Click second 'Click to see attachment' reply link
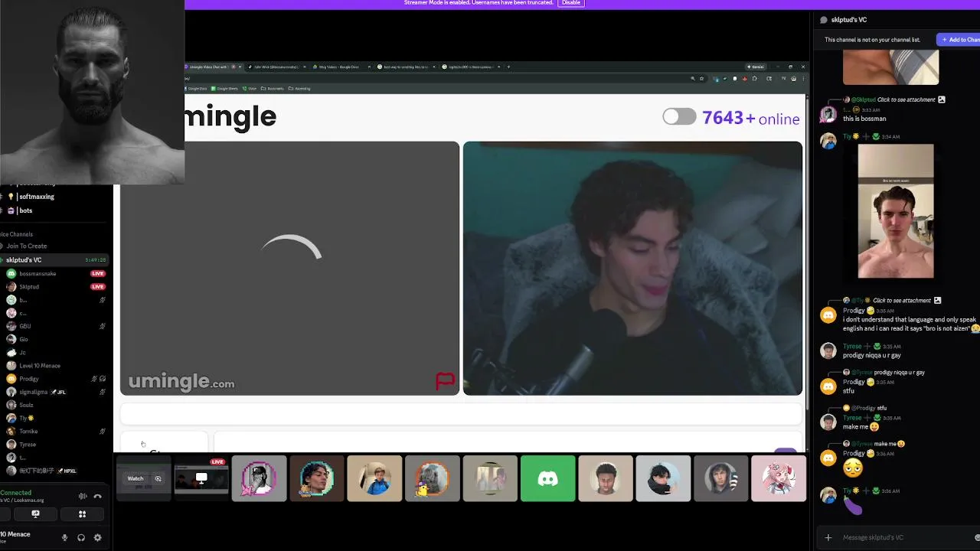Image resolution: width=980 pixels, height=551 pixels. (x=902, y=301)
